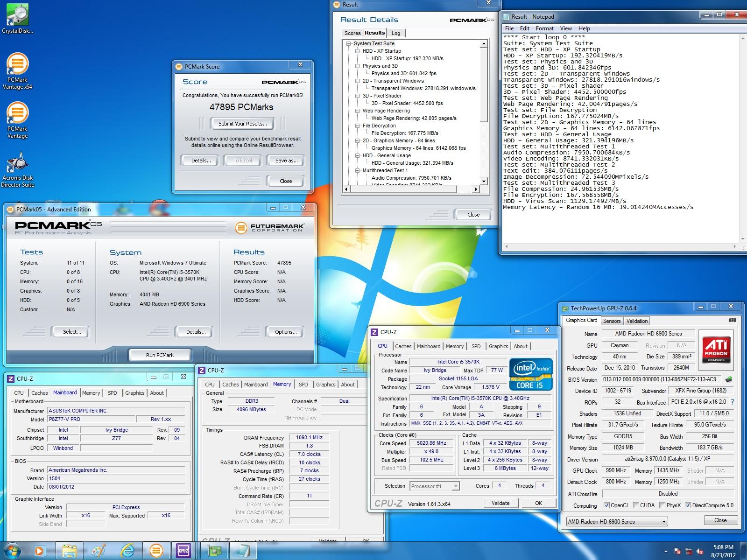Click OK button in CPU-Z

tap(538, 503)
